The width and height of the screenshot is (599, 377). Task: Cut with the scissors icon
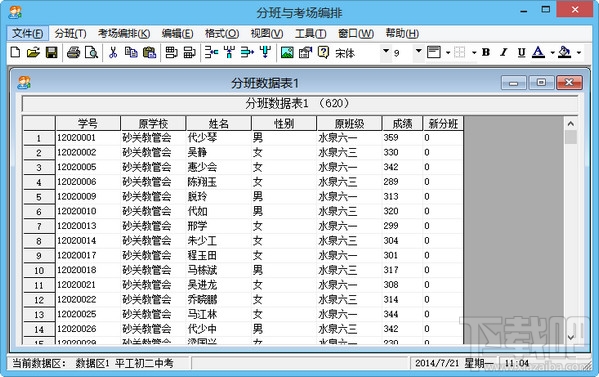click(113, 52)
